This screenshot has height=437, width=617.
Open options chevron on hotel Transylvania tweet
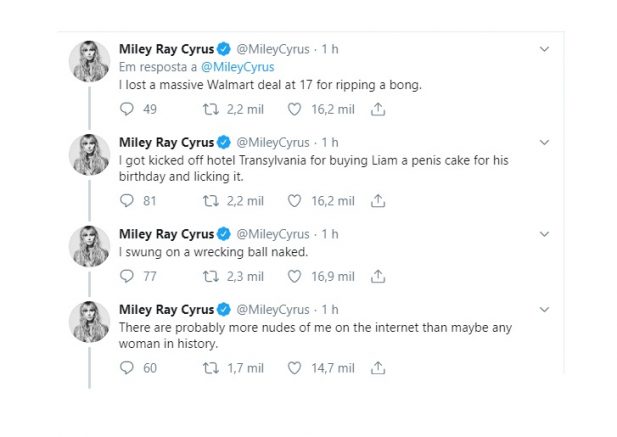(544, 142)
